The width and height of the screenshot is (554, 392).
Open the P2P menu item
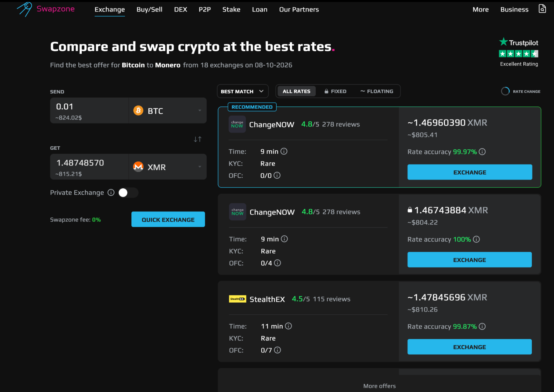pos(205,9)
